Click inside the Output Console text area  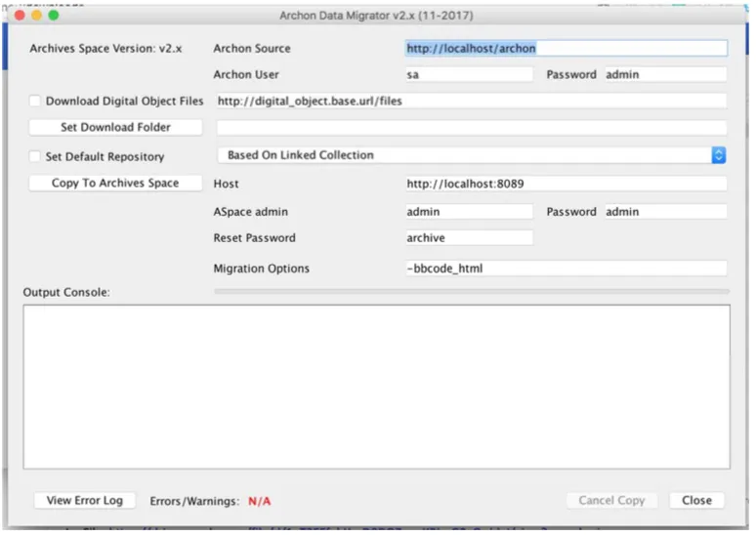click(x=376, y=386)
